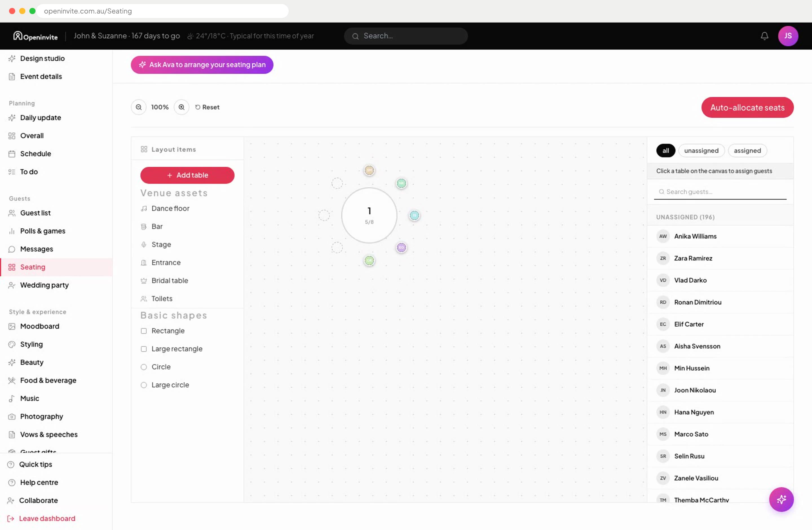The image size is (812, 530).
Task: Click the Zara Ramirez ZR avatar
Action: [x=663, y=258]
